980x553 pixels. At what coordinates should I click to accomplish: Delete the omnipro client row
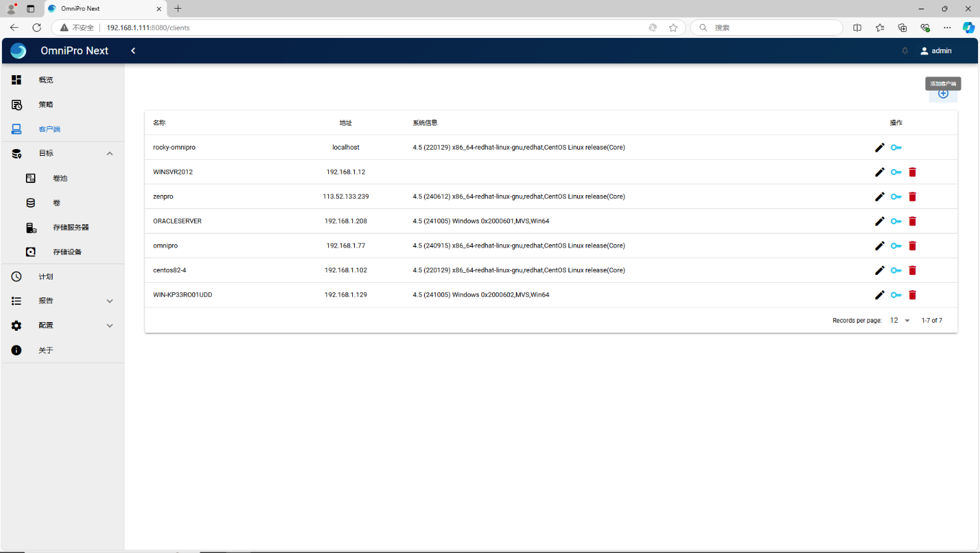click(x=912, y=246)
